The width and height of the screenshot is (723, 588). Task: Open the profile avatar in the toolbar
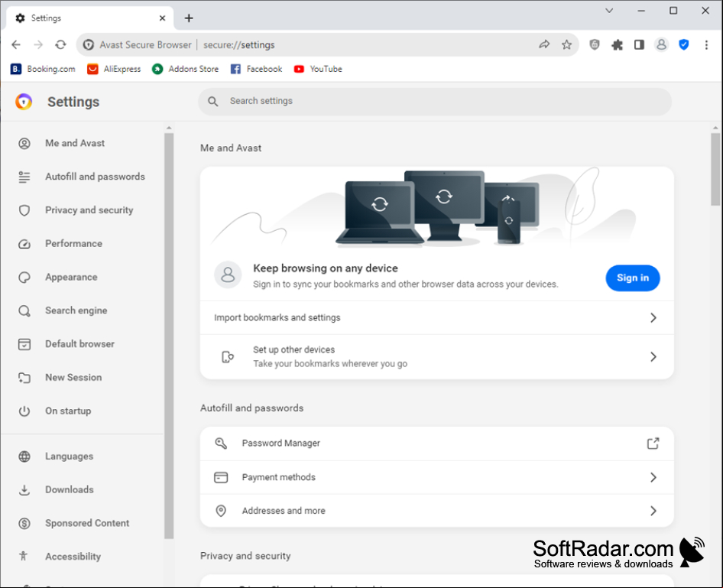pos(661,45)
